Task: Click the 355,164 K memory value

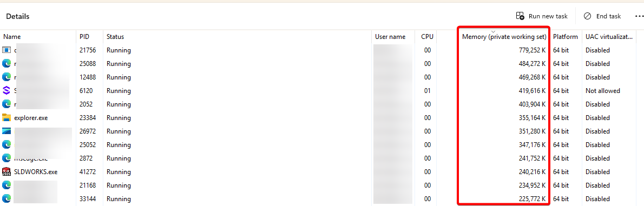Action: tap(533, 118)
